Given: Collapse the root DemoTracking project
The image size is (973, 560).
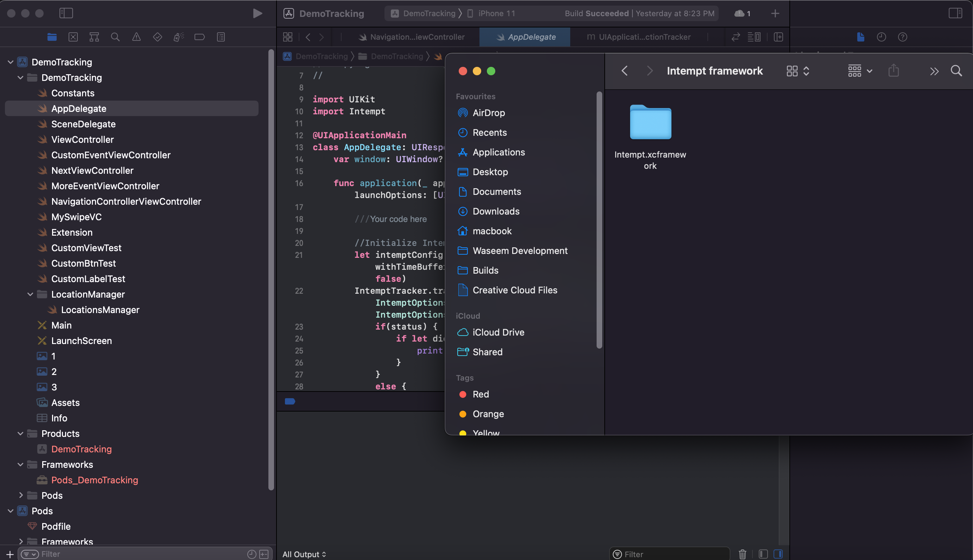Looking at the screenshot, I should click(11, 62).
